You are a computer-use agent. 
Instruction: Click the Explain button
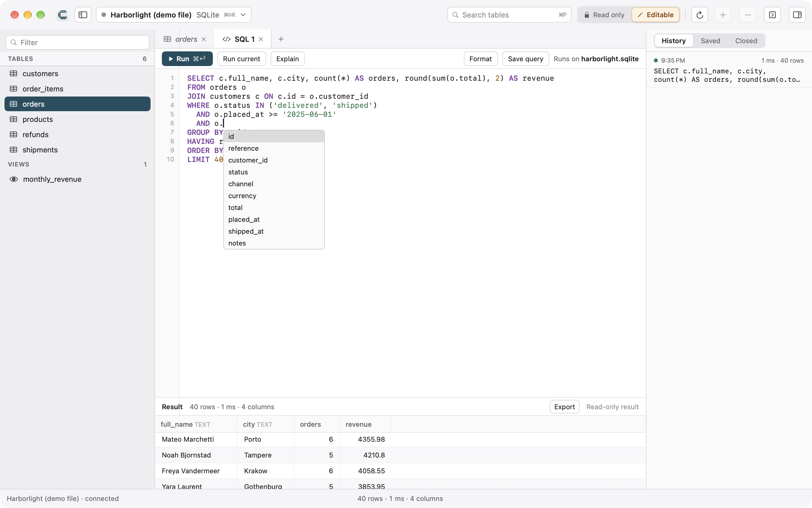(288, 59)
